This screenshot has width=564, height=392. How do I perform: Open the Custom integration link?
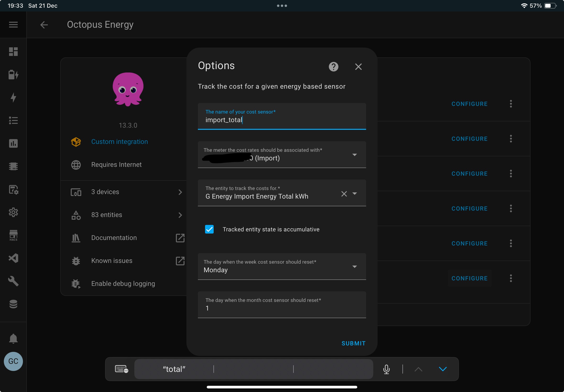(119, 142)
